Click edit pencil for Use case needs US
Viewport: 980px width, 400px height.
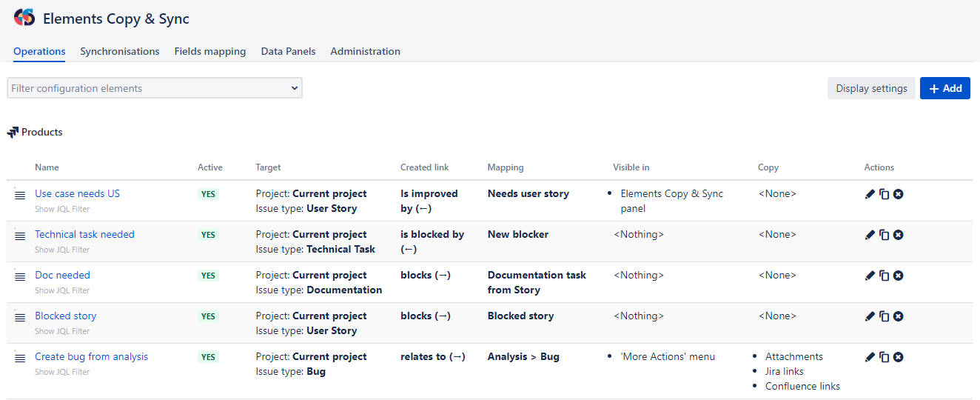[x=870, y=194]
